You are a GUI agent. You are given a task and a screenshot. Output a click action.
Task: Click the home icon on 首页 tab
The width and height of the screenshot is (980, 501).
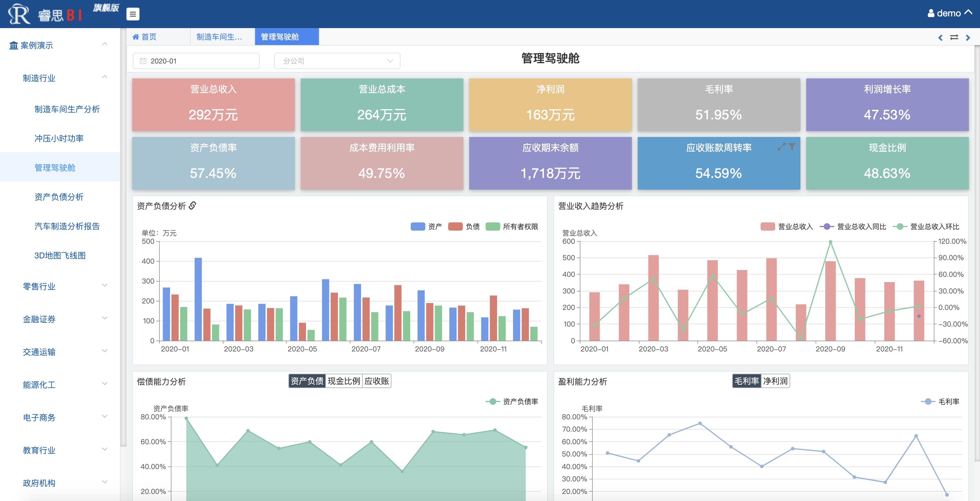tap(135, 37)
